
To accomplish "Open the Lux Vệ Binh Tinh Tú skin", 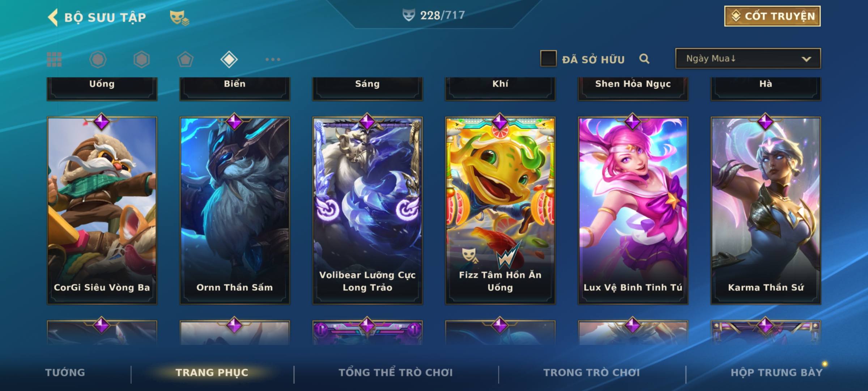I will pos(633,210).
